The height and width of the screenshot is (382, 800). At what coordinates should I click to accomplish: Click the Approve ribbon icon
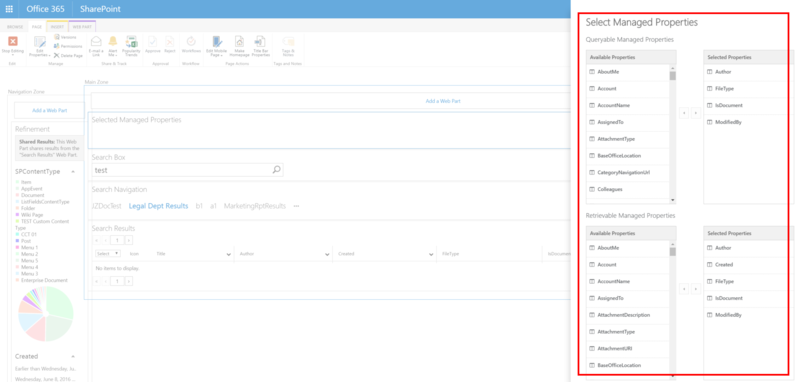[153, 42]
